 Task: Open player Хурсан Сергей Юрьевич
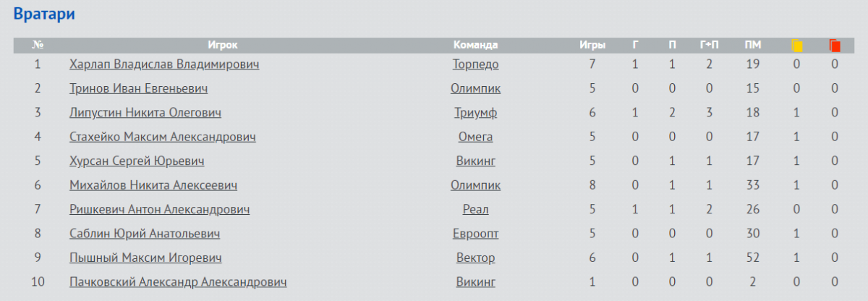click(137, 161)
